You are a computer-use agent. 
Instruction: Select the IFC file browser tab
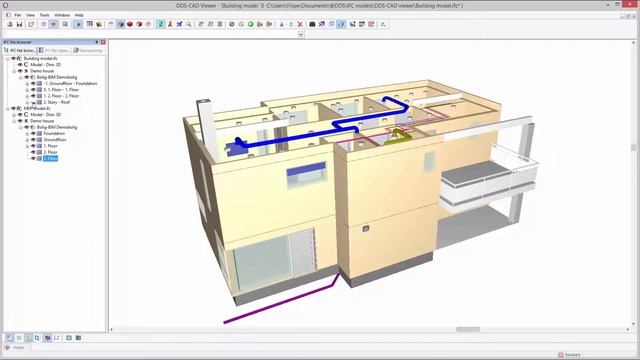point(20,51)
